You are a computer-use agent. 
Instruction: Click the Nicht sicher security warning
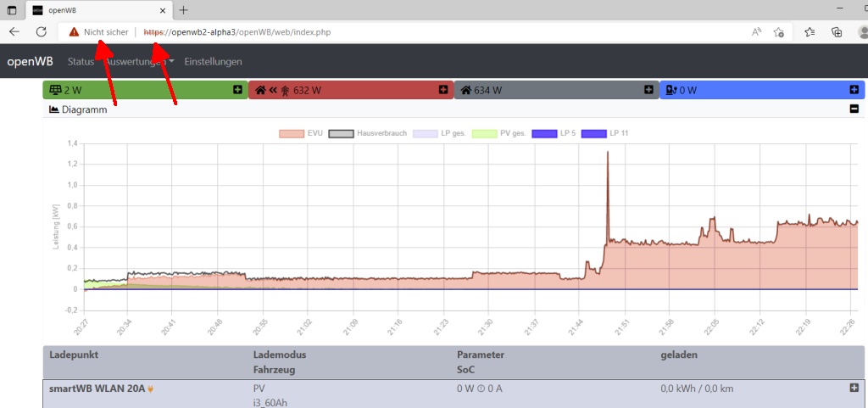pos(98,32)
